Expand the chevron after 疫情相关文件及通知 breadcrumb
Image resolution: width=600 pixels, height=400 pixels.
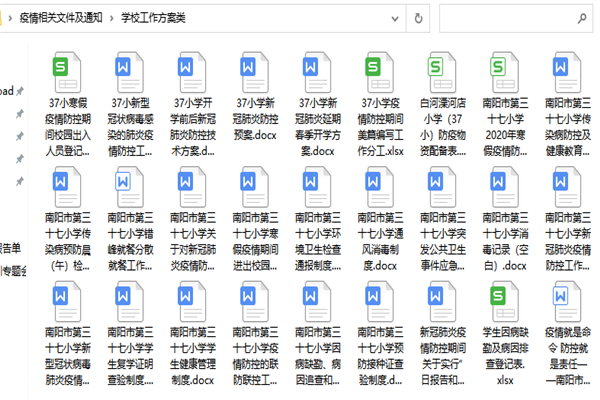click(110, 17)
